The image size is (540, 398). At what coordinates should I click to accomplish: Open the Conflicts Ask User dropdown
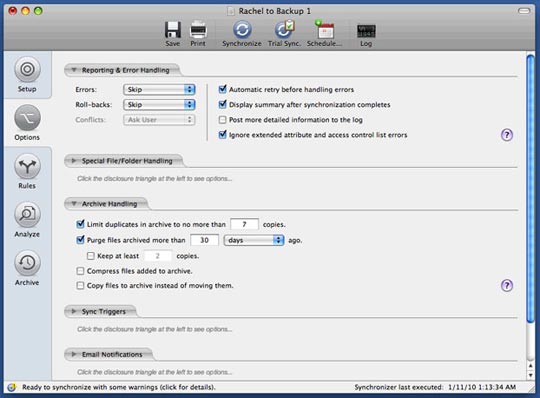click(159, 120)
